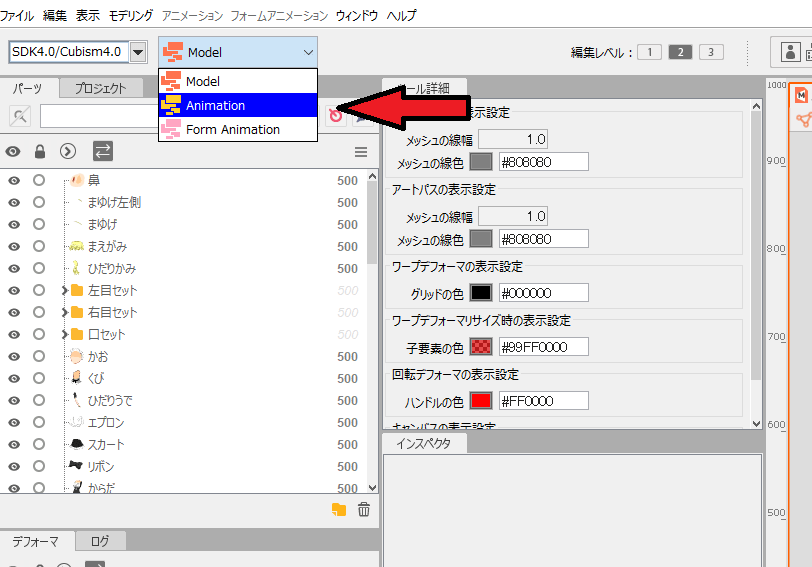Switch to the プロジェクト tab
Image resolution: width=812 pixels, height=567 pixels.
point(100,88)
